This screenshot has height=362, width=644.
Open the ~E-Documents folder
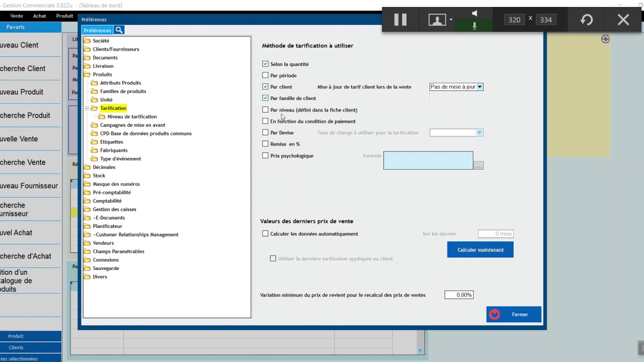click(109, 218)
